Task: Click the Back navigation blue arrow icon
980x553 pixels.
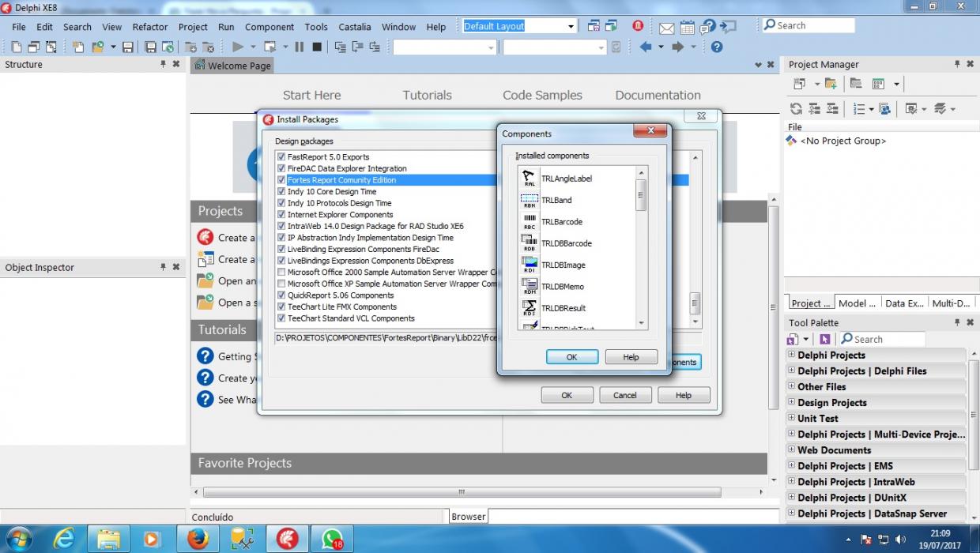Action: 646,47
